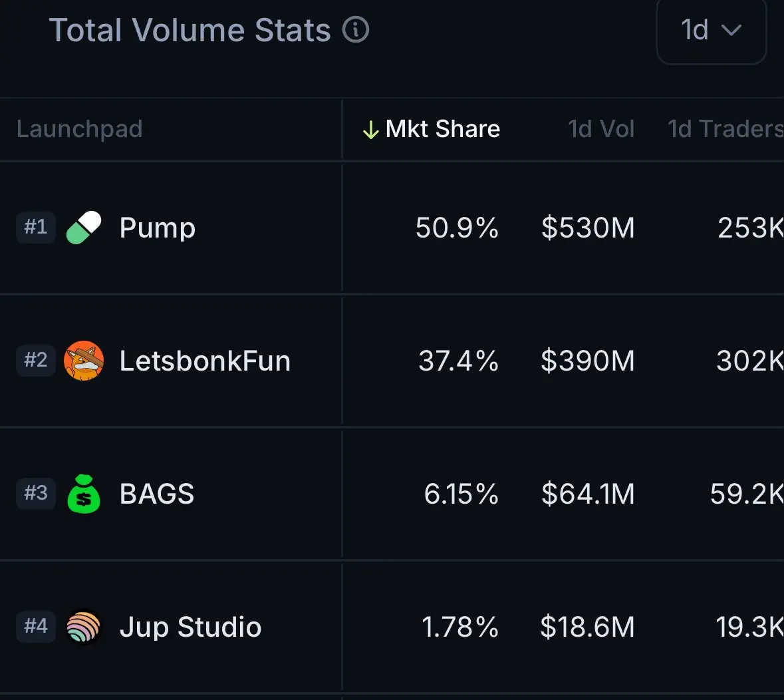The height and width of the screenshot is (700, 784).
Task: Click the Jup Studio striped logo icon
Action: click(x=84, y=627)
